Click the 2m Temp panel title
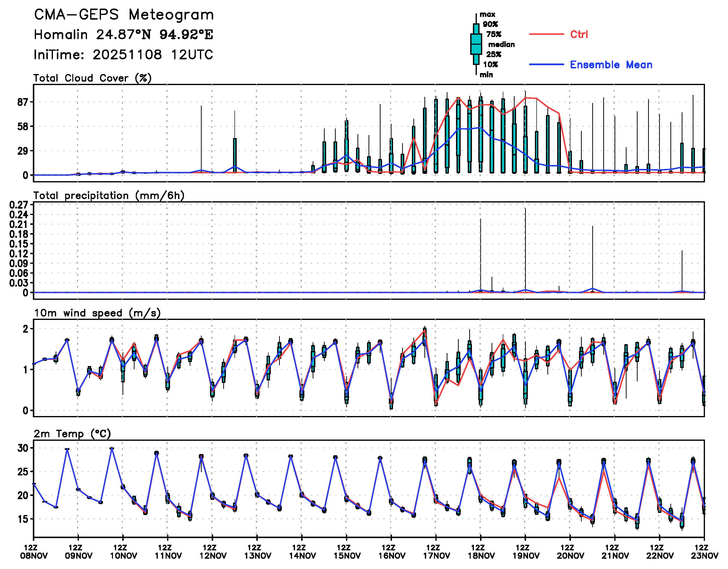 [72, 434]
